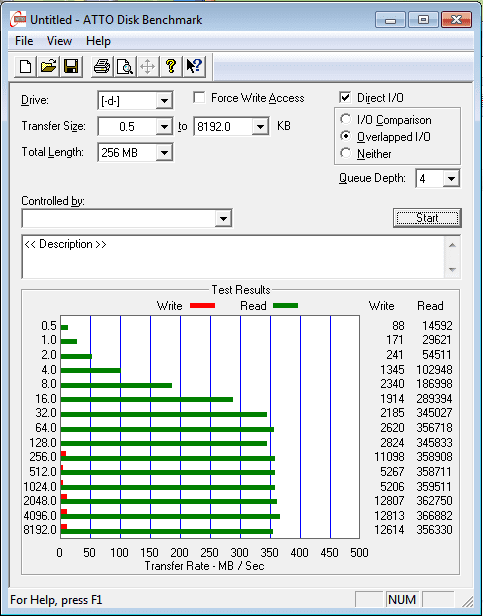Click the New document toolbar icon
Viewport: 483px width, 616px height.
[x=26, y=66]
